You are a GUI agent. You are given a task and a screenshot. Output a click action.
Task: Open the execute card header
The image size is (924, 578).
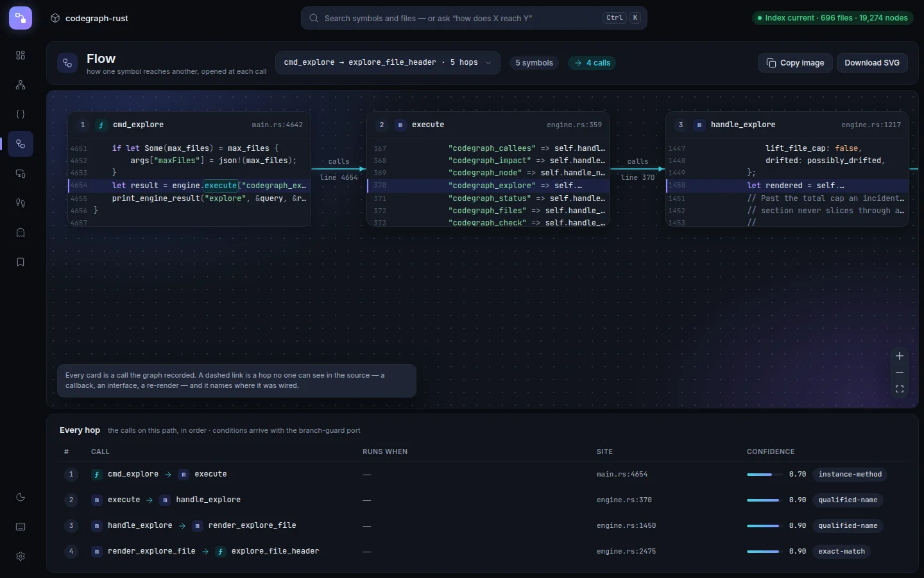pos(488,125)
